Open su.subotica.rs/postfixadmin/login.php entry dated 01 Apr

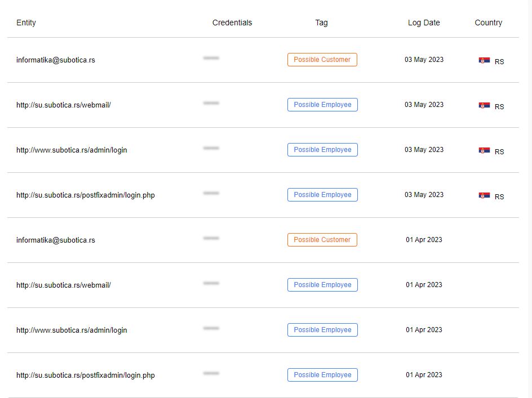86,375
